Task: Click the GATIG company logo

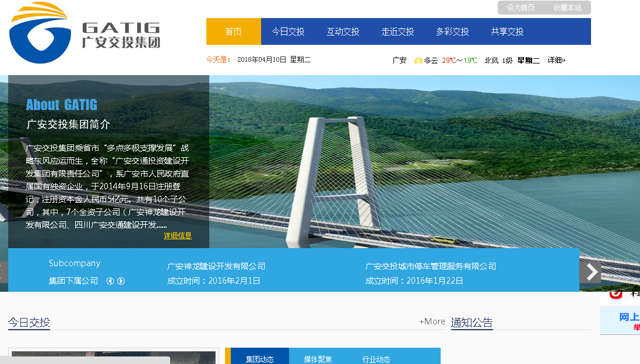Action: [x=84, y=34]
